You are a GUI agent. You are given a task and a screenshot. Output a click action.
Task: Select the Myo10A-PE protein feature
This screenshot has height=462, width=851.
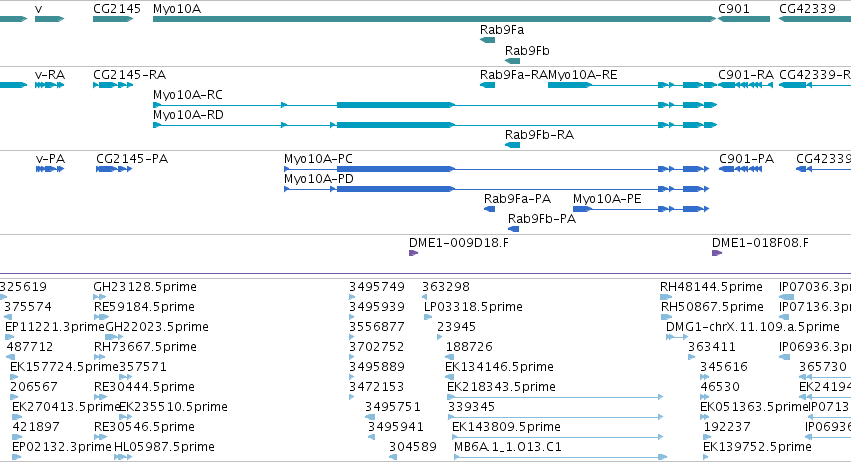pos(641,209)
